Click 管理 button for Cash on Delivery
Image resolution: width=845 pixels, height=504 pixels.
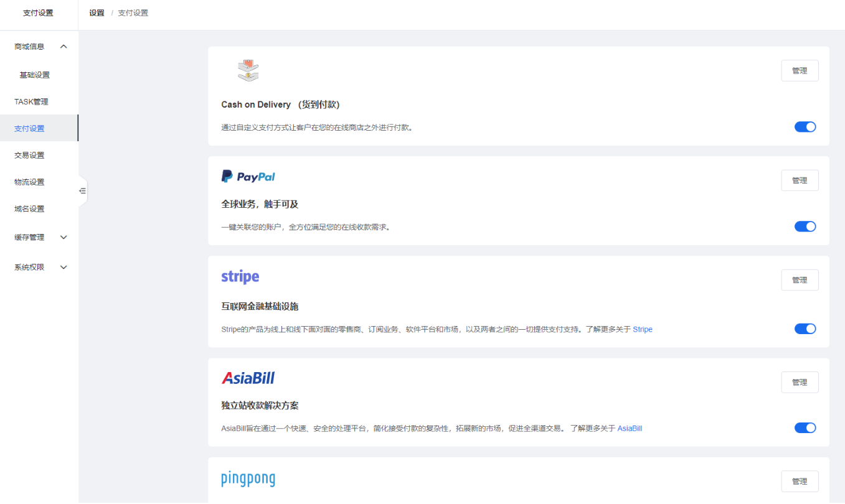(x=800, y=70)
